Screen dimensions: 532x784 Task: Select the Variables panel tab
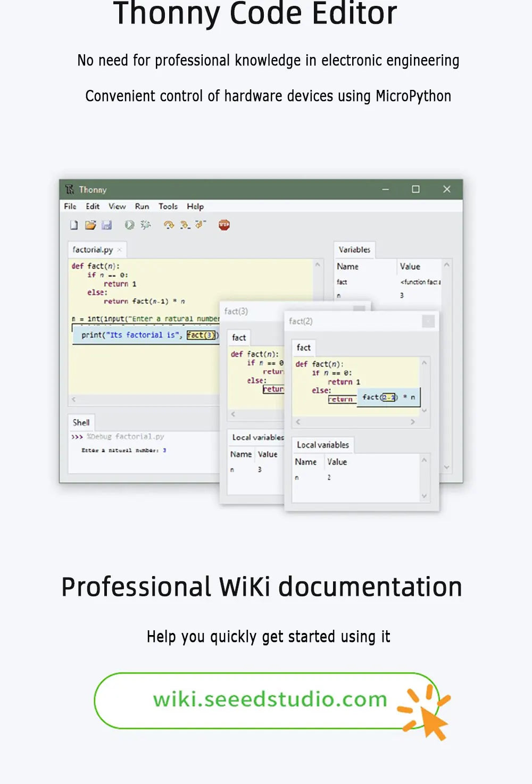point(354,249)
